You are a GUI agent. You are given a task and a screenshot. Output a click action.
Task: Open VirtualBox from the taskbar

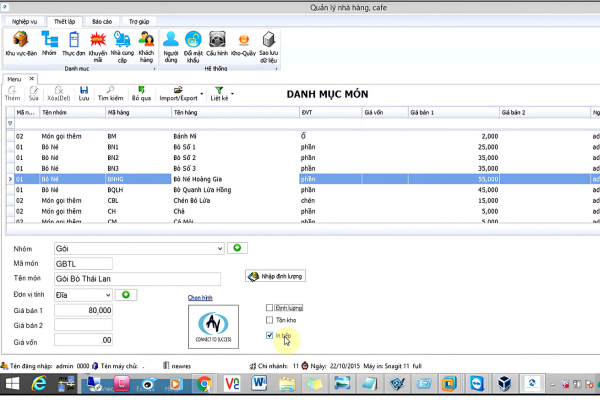pos(504,384)
